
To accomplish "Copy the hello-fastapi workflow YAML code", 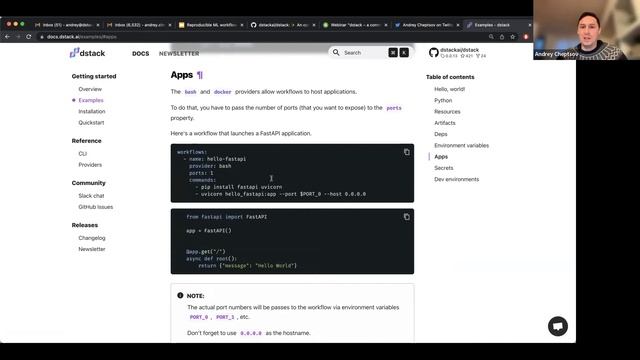I will tap(407, 152).
